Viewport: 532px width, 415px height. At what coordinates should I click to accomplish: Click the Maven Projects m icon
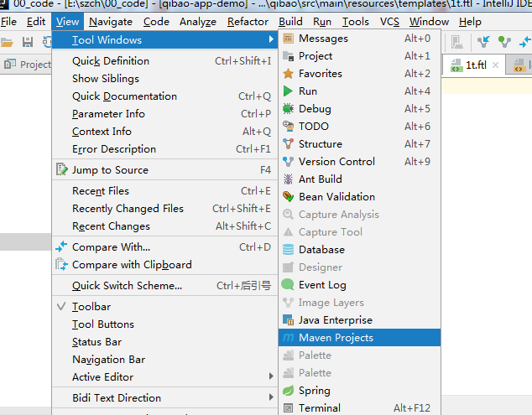pos(288,337)
